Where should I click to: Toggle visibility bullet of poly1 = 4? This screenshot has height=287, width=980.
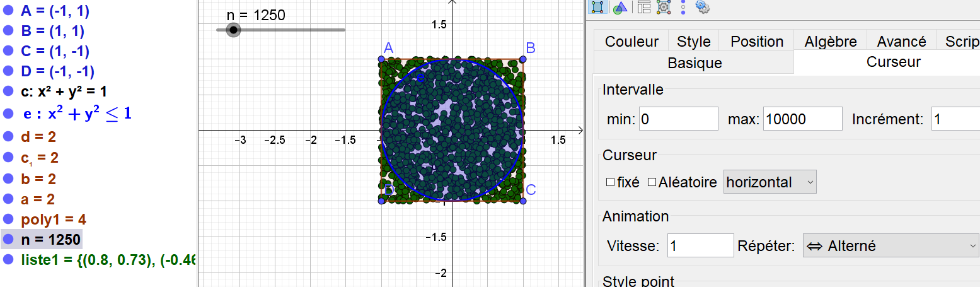coord(8,220)
